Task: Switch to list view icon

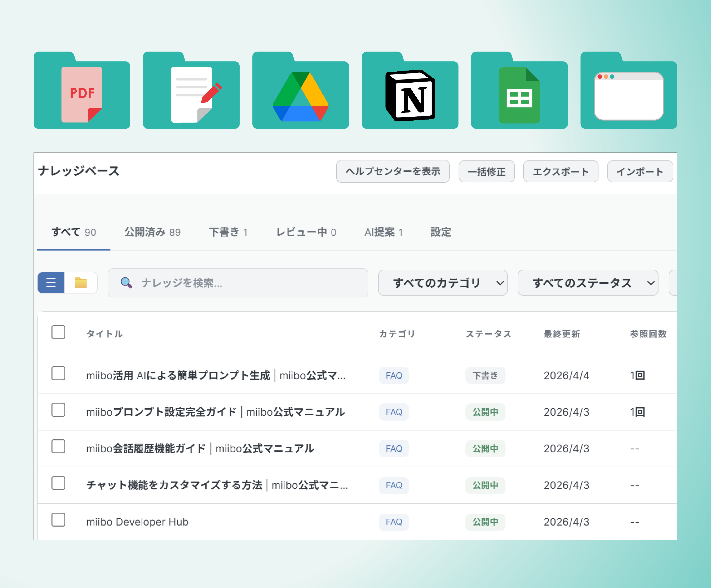Action: tap(51, 282)
